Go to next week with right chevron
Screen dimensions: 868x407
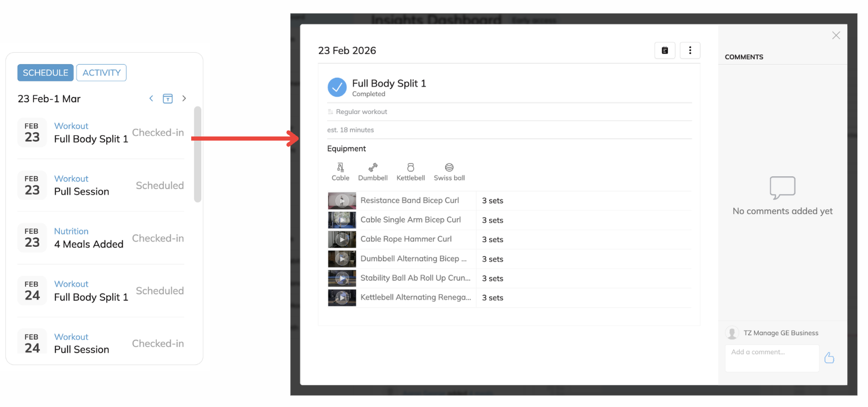point(184,98)
